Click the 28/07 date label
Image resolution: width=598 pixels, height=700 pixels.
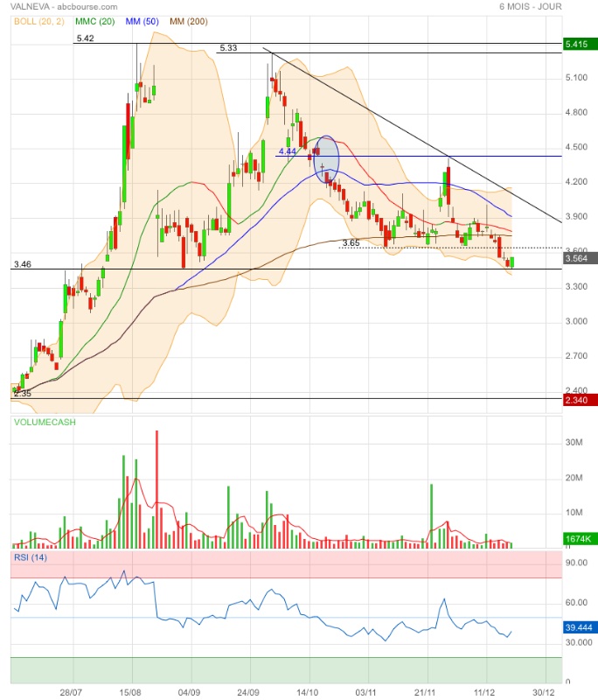tap(71, 692)
